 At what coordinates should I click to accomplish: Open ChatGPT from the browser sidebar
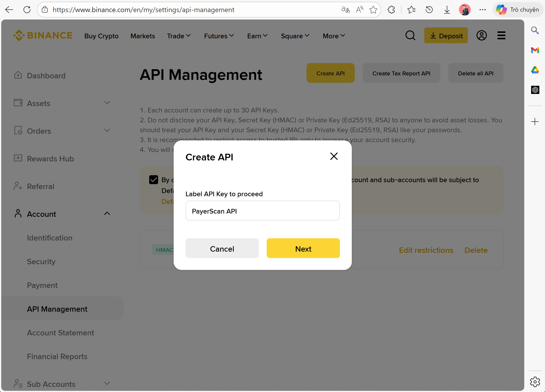(535, 90)
